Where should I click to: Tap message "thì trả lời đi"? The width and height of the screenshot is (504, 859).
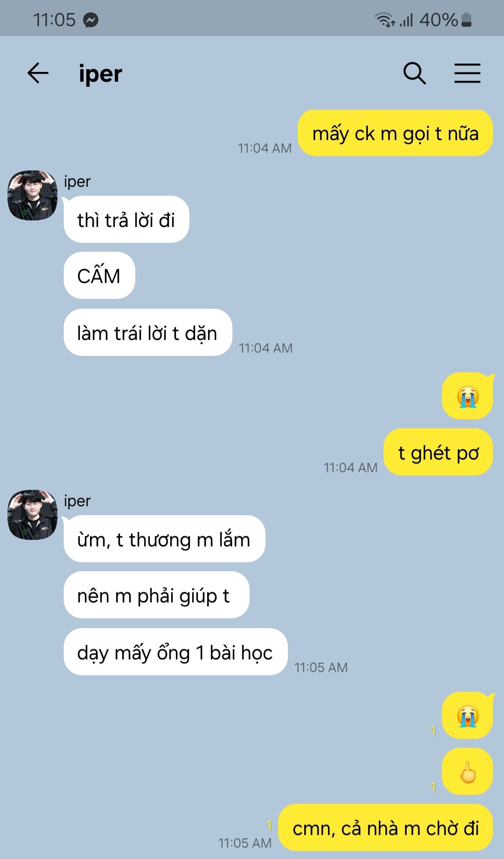[x=126, y=220]
